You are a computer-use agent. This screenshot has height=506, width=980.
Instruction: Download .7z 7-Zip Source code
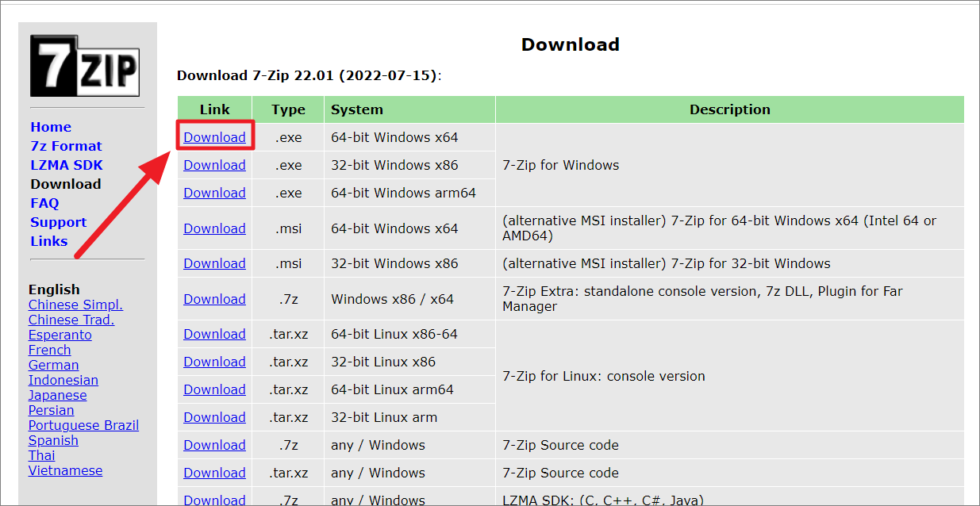coord(214,445)
